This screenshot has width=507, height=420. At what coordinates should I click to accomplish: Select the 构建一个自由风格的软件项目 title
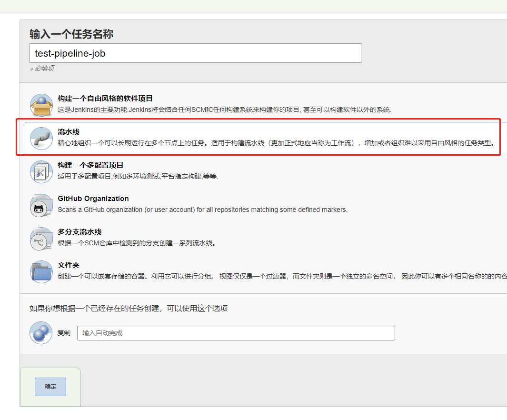(x=105, y=99)
